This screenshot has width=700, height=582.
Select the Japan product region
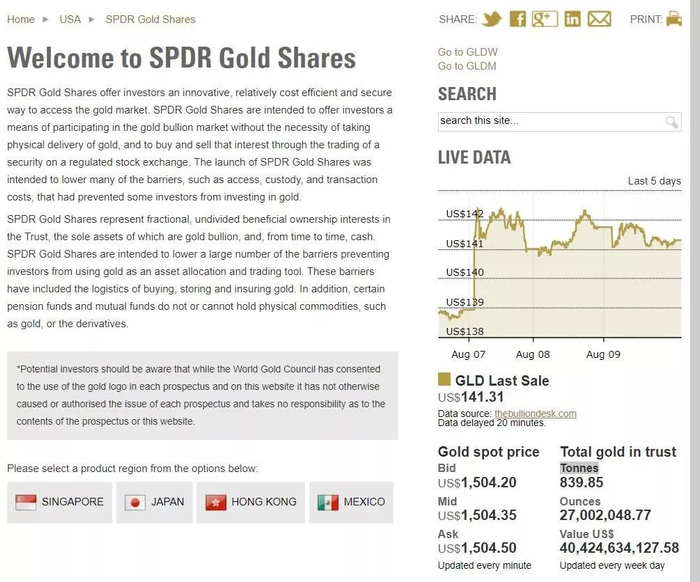pyautogui.click(x=154, y=502)
